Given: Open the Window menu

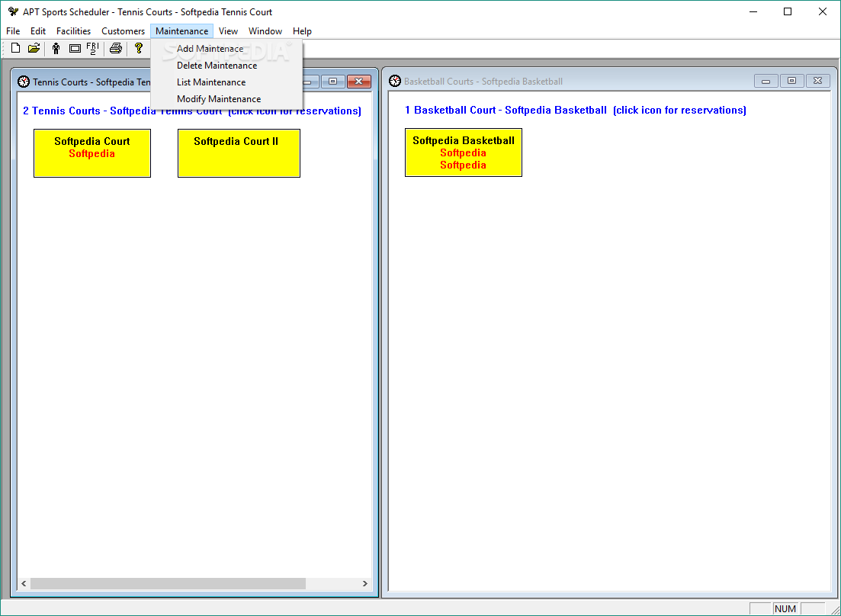Looking at the screenshot, I should tap(265, 31).
